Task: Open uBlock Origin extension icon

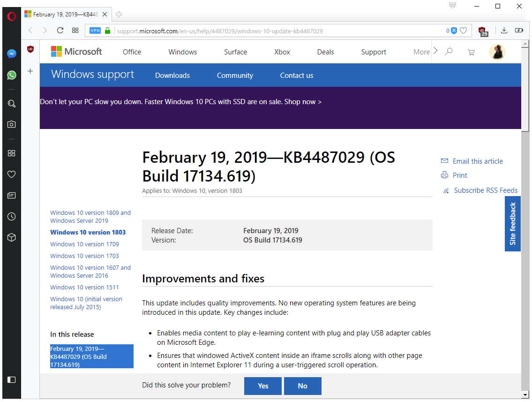Action: [483, 31]
